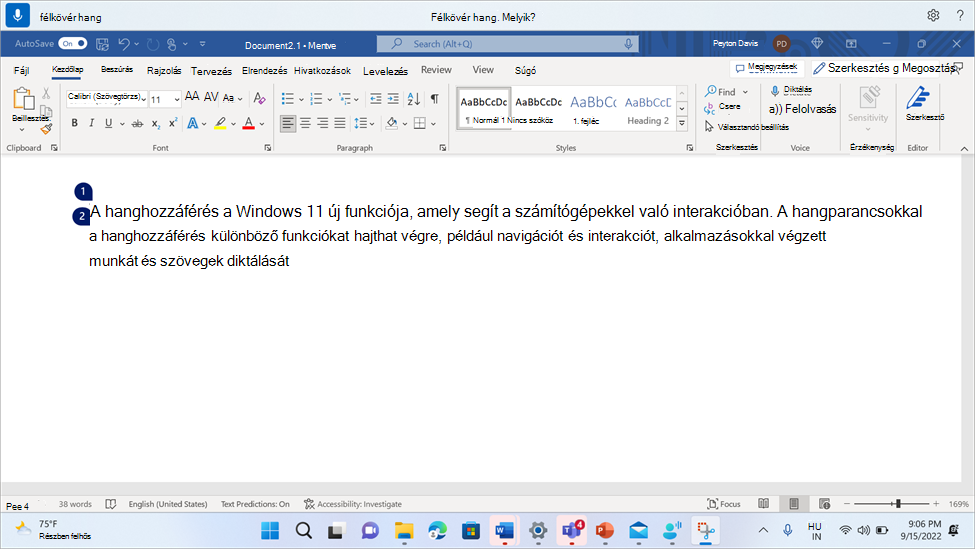Click the Redo icon
Image resolution: width=975 pixels, height=549 pixels.
(x=153, y=44)
